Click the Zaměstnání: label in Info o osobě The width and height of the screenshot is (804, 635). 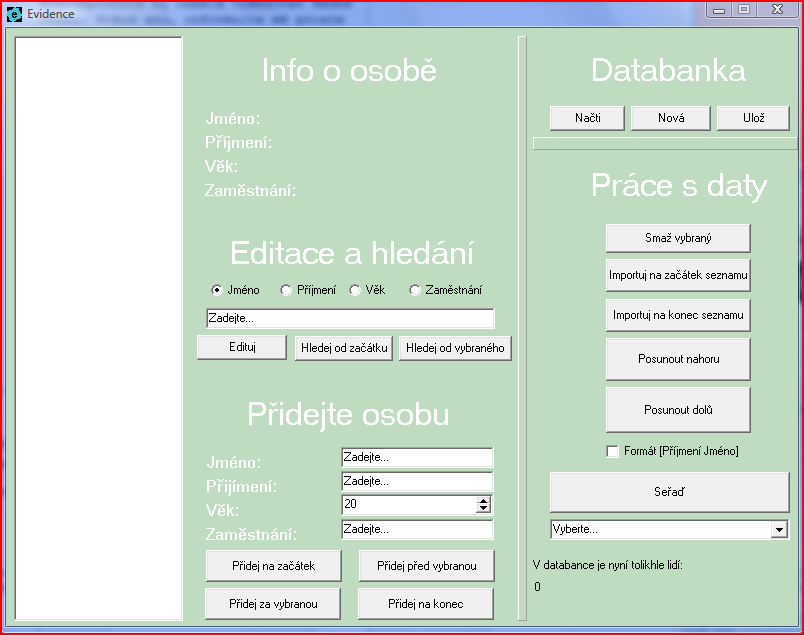pos(250,191)
